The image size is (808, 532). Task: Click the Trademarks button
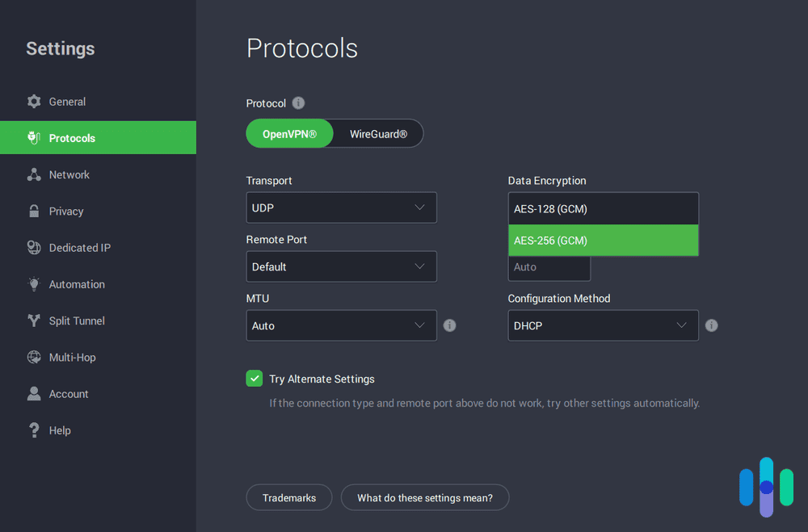[288, 497]
